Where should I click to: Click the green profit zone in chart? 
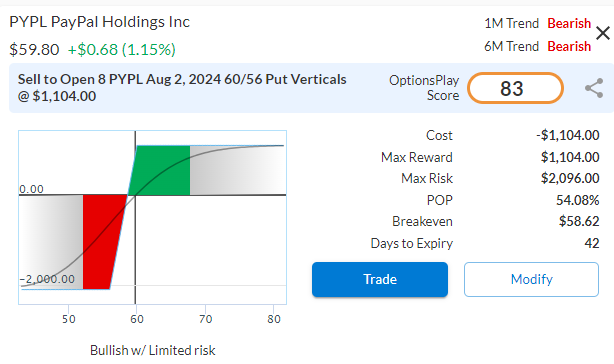(161, 170)
